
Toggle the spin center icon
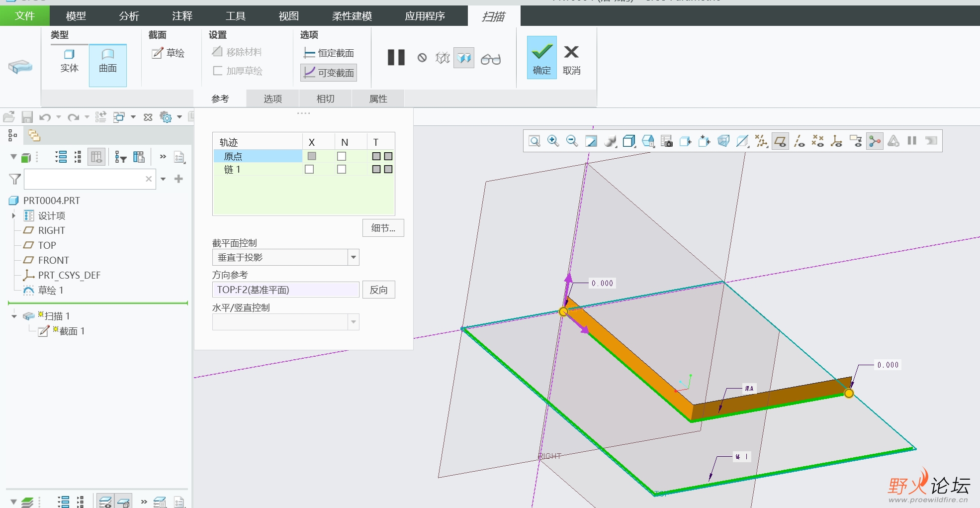point(875,141)
